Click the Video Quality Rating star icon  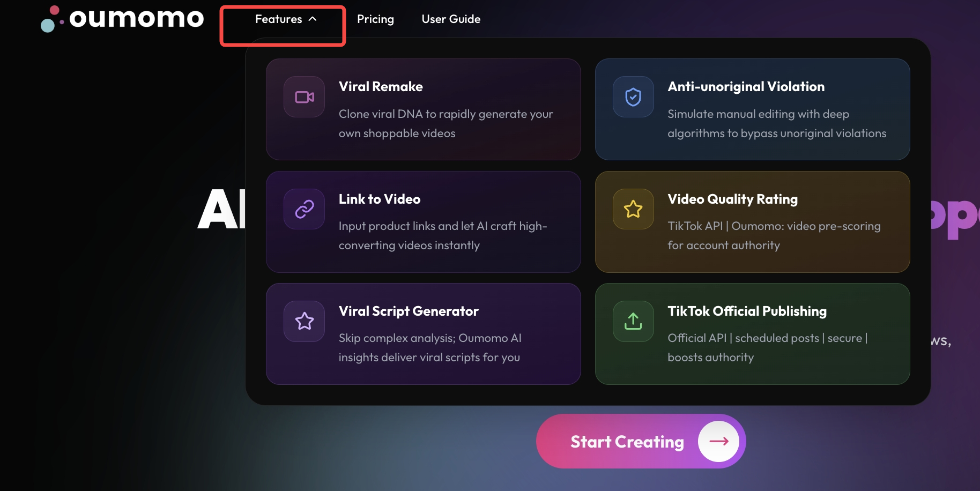click(633, 209)
